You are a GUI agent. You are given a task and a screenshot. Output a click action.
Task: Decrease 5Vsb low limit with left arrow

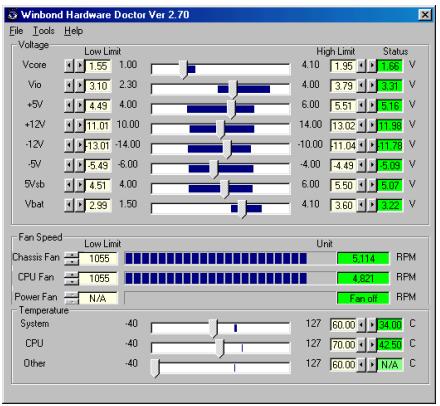coord(69,185)
